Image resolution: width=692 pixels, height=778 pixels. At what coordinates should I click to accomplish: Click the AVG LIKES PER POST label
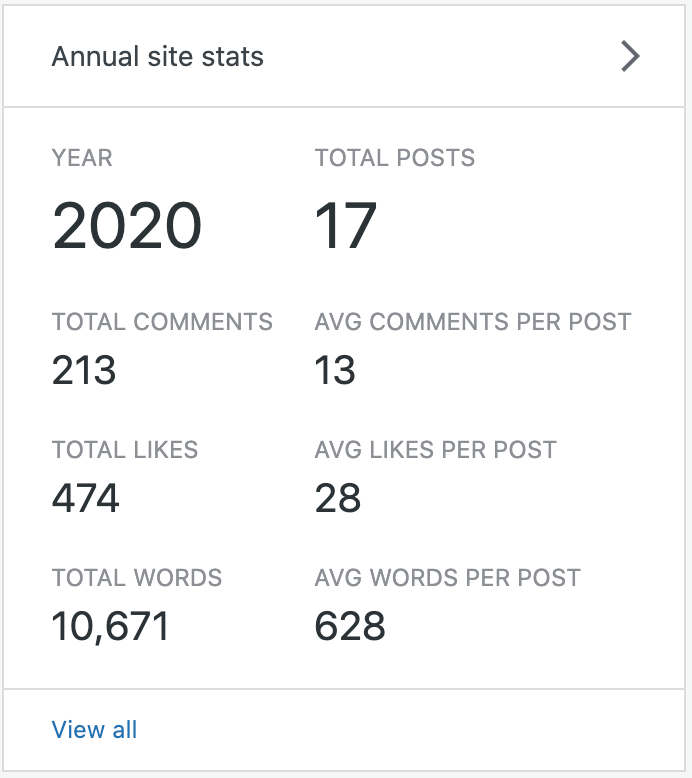coord(435,450)
